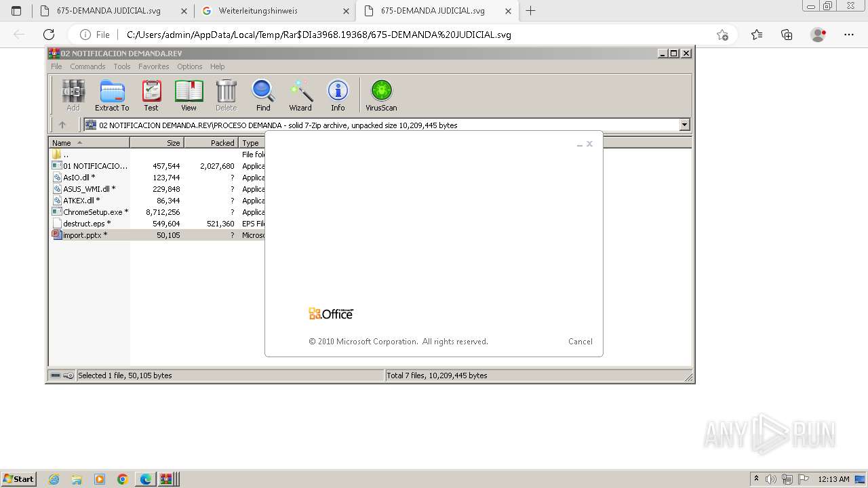868x488 pixels.
Task: Open browser Collections icon
Action: [x=787, y=35]
